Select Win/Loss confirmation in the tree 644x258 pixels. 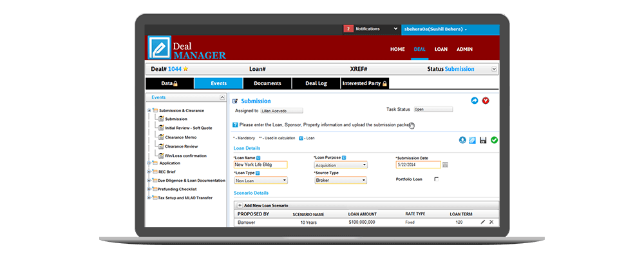185,155
